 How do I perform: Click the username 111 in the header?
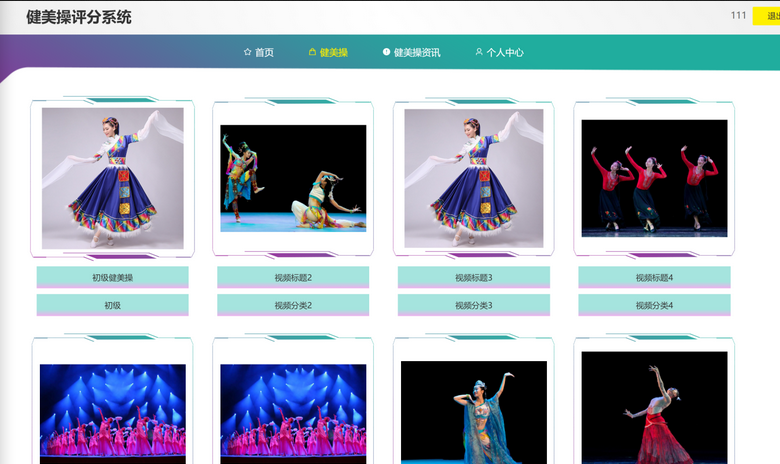tap(738, 15)
